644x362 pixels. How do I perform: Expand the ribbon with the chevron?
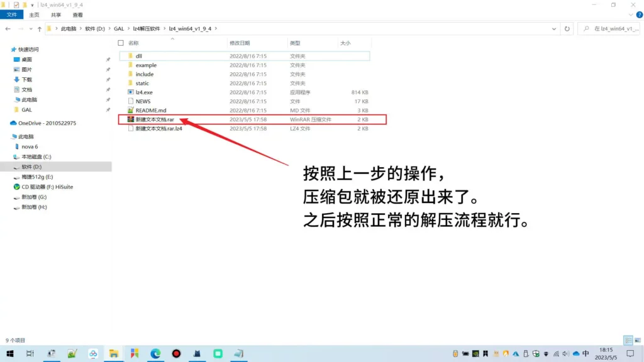pyautogui.click(x=630, y=15)
